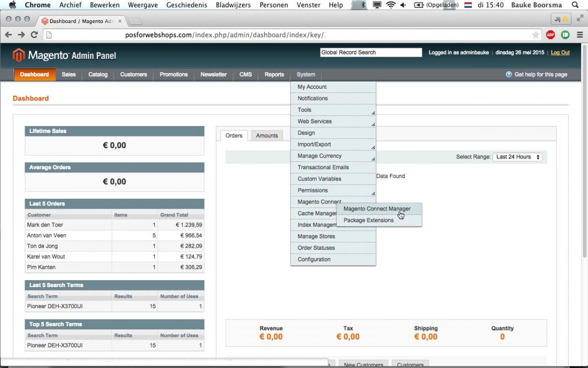
Task: Click the help question mark icon
Action: [x=509, y=75]
